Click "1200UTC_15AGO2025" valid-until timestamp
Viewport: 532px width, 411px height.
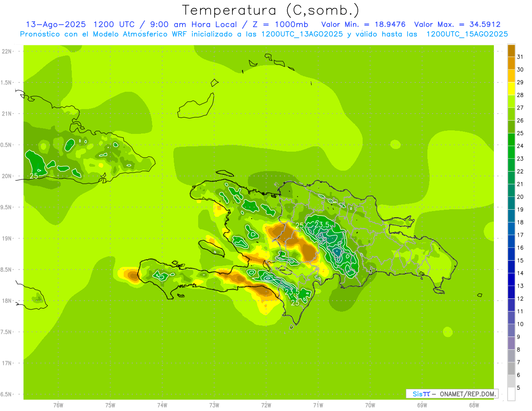click(x=467, y=34)
